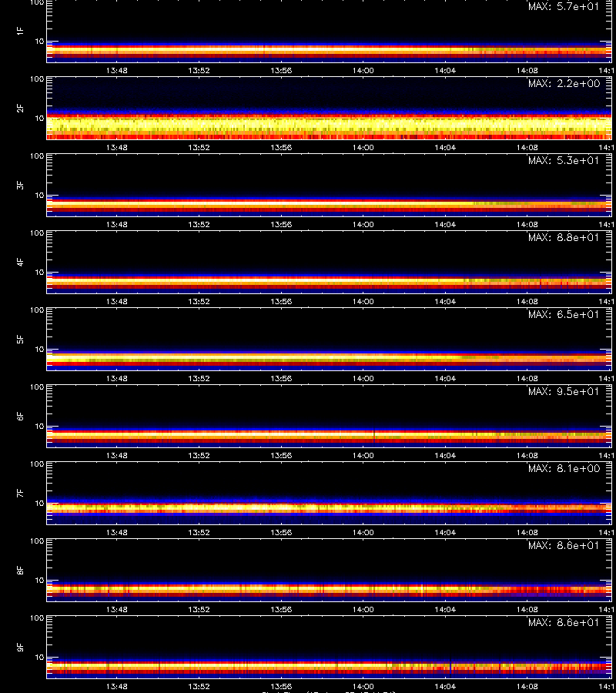Viewport: 616px width, 693px height.
Task: Click the 10 tick label of 9F panel
Action: 39,658
